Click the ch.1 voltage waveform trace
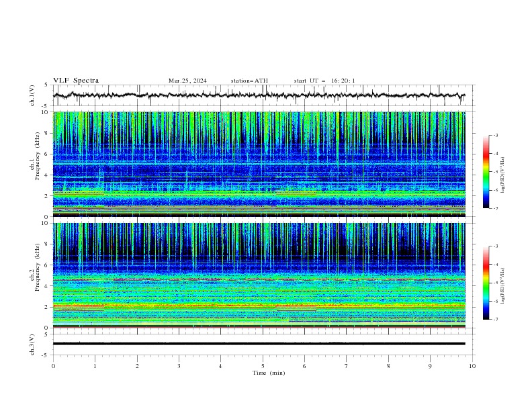This screenshot has height=411, width=532. pyautogui.click(x=259, y=95)
